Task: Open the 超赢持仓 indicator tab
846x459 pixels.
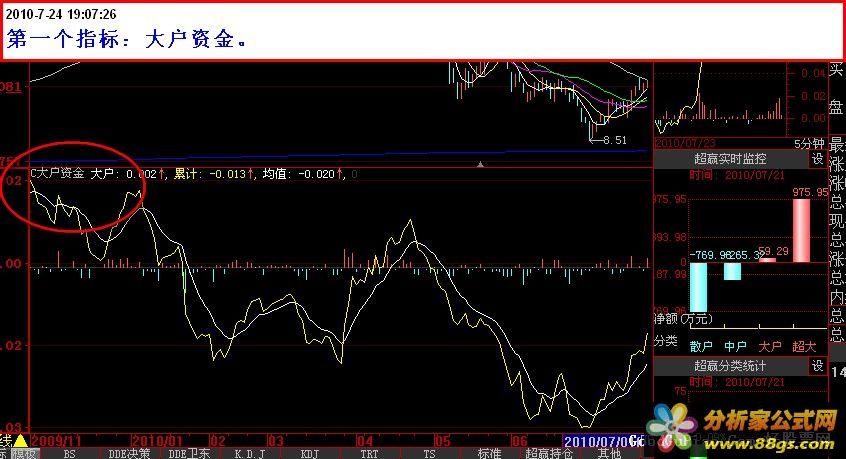Action: (549, 454)
